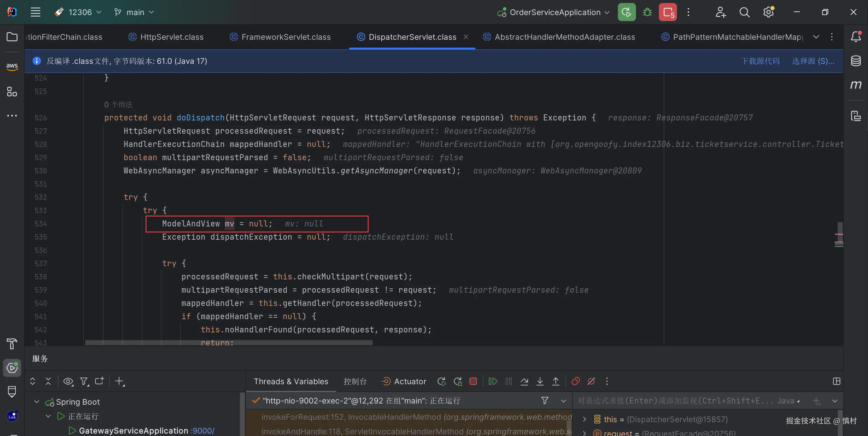Screen dimensions: 868x436
Task: Click the Step Over debugger icon
Action: coord(524,381)
